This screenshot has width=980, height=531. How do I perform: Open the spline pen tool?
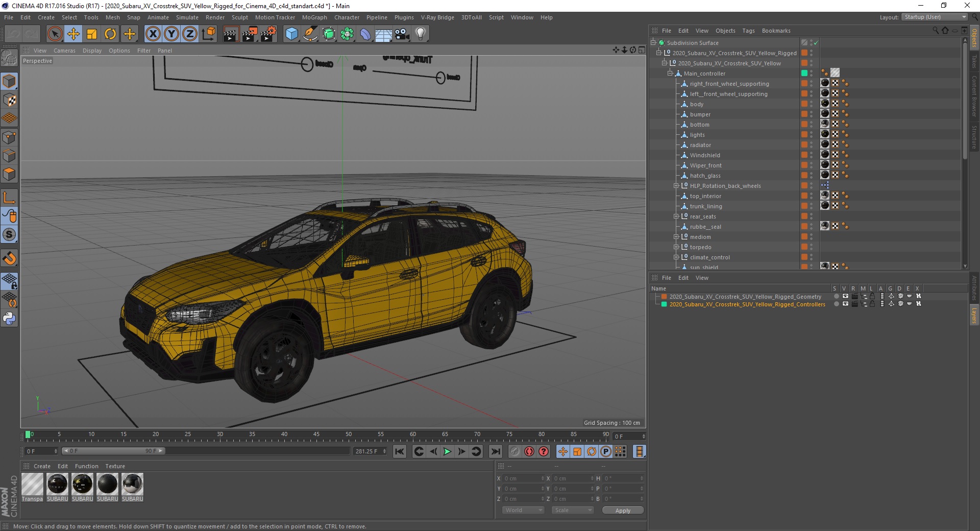(x=310, y=34)
